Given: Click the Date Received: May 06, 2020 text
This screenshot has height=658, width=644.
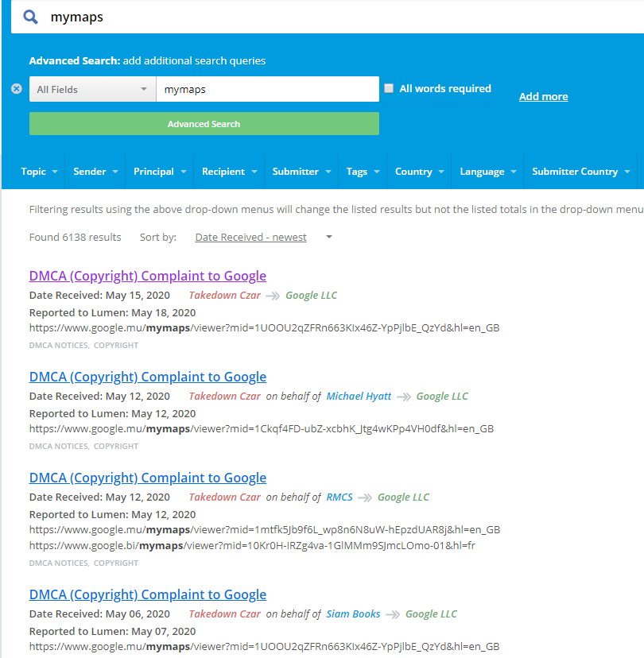Looking at the screenshot, I should 99,614.
